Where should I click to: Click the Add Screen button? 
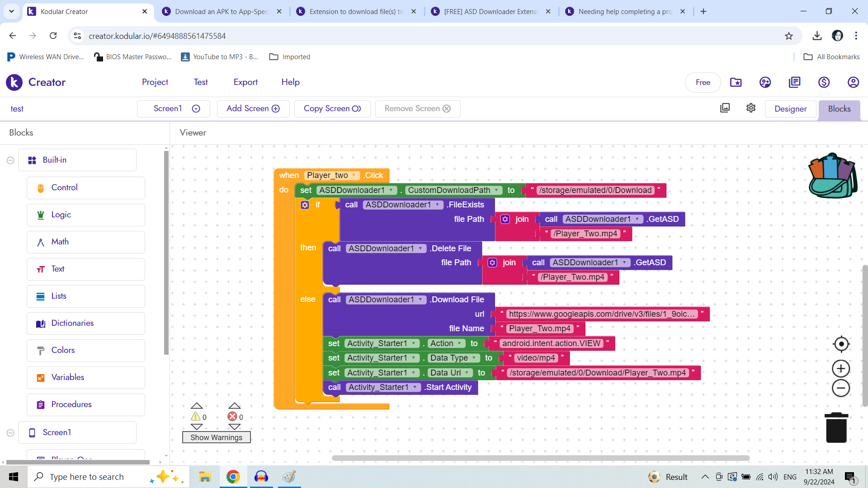[x=253, y=108]
